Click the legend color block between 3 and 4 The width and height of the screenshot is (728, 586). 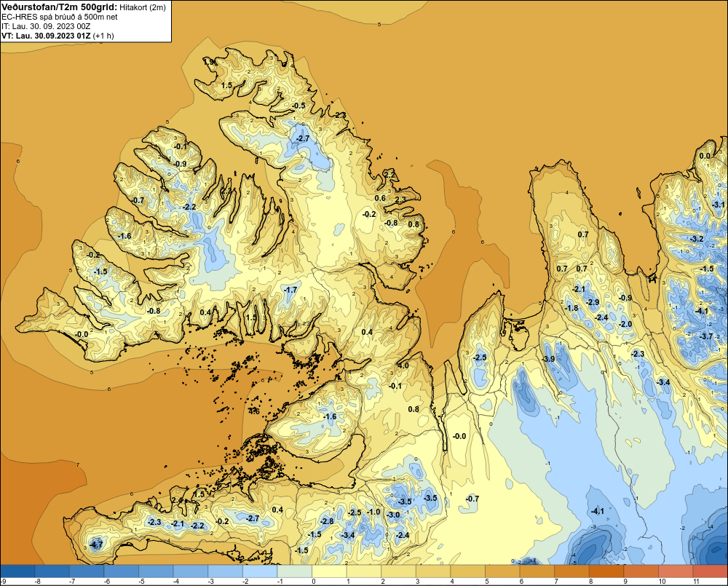[433, 571]
